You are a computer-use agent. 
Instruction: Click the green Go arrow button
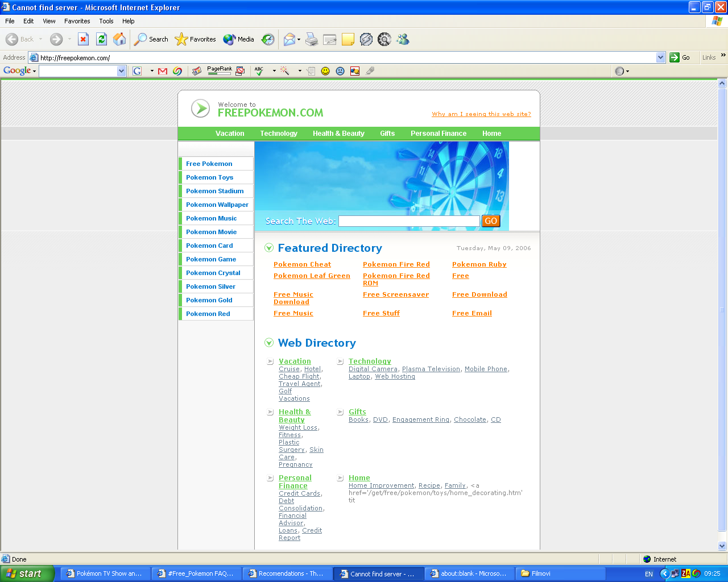point(675,57)
